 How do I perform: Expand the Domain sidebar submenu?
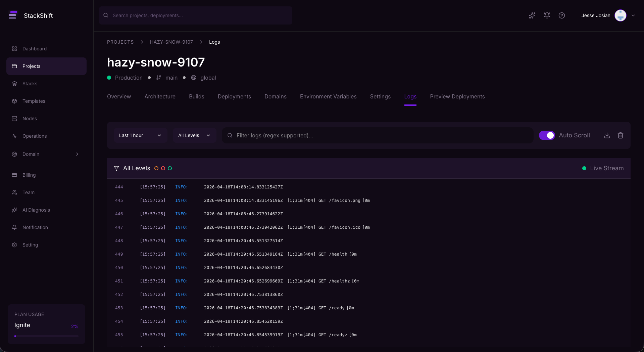[77, 154]
